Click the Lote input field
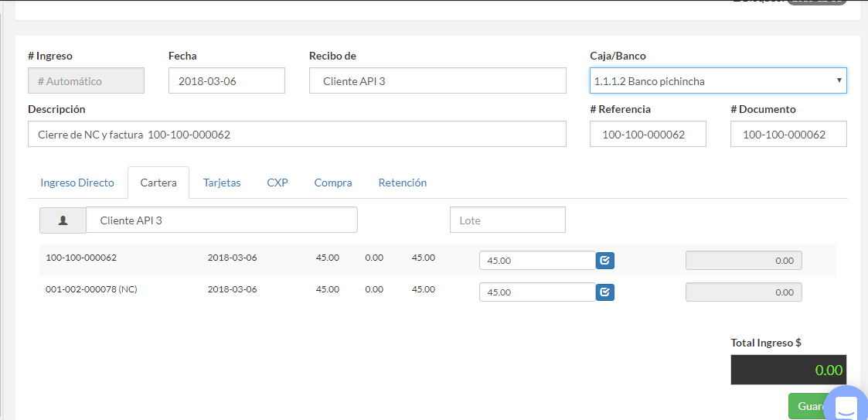868x420 pixels. (x=508, y=220)
